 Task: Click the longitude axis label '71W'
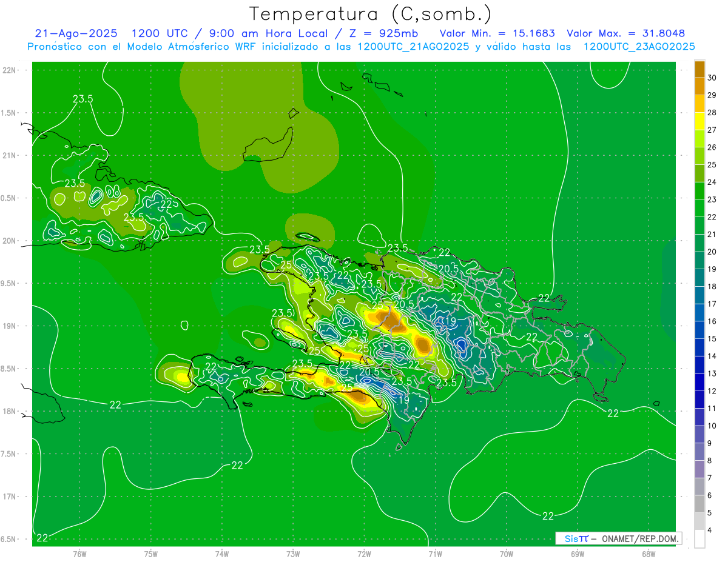[x=435, y=554]
